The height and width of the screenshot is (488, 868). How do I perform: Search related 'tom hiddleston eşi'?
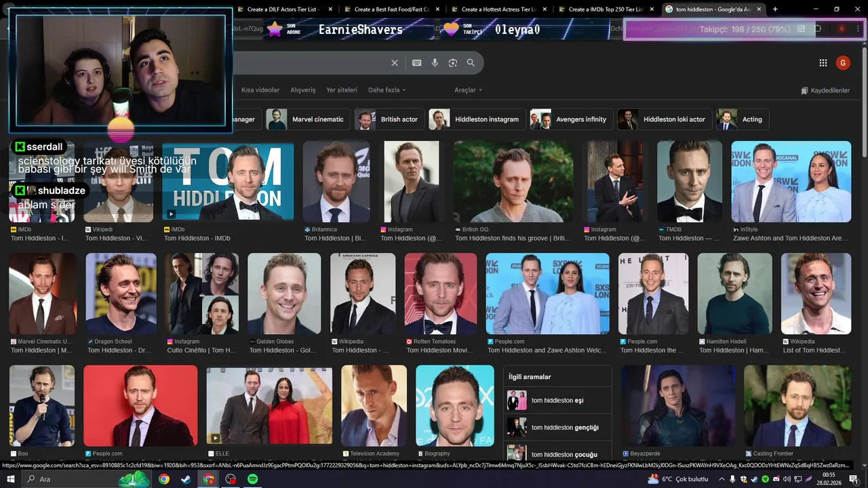557,401
